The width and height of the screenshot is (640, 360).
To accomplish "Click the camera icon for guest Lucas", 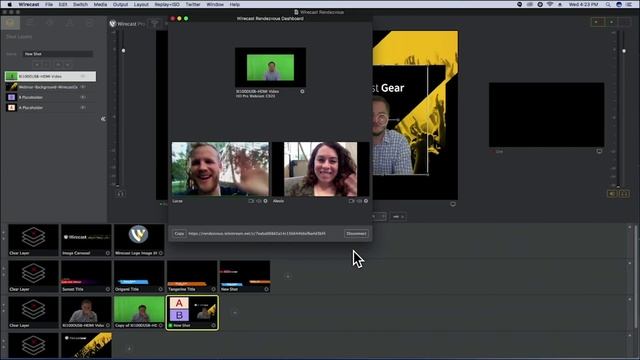I will click(251, 201).
